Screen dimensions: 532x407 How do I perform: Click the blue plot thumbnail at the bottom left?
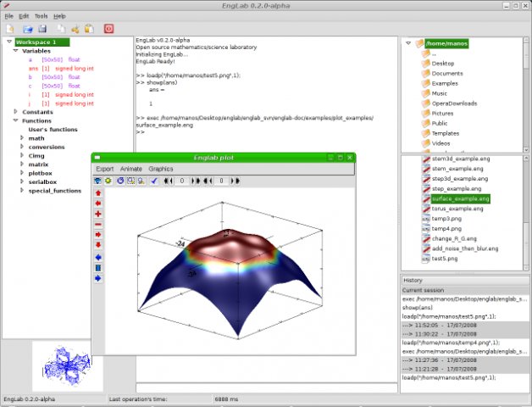[x=68, y=366]
